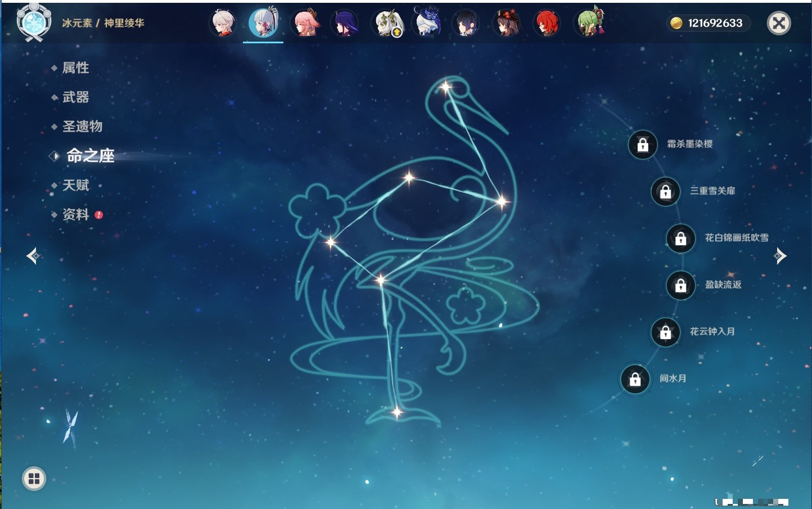The width and height of the screenshot is (812, 509).
Task: Go to next character with right arrow
Action: 780,256
